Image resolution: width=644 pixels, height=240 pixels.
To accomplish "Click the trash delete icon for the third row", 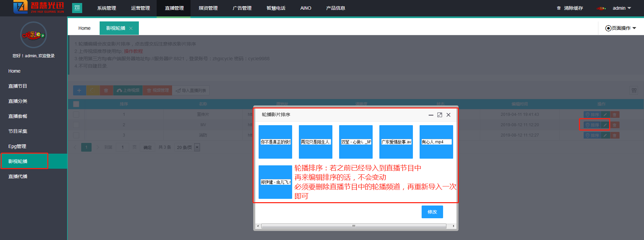I will (x=614, y=135).
